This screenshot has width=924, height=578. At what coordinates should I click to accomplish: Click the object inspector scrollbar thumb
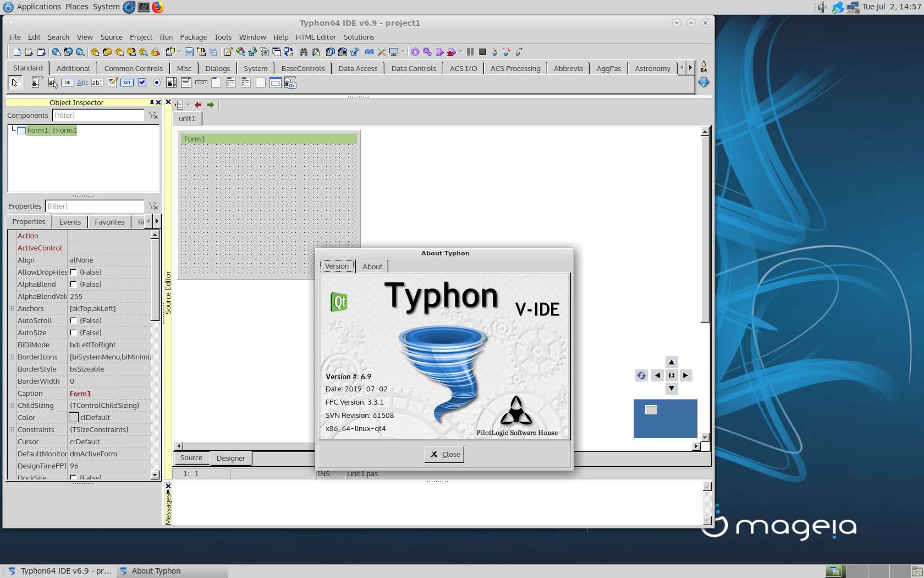[x=155, y=279]
